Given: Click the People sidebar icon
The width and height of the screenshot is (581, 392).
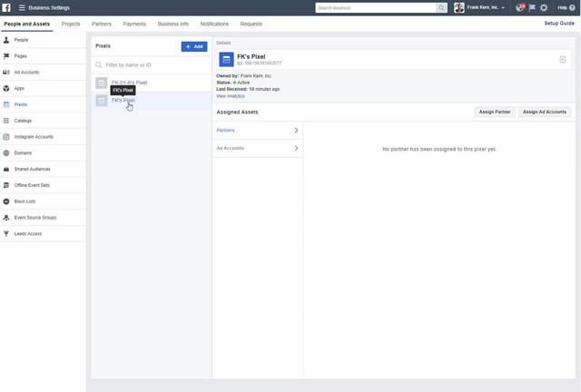Looking at the screenshot, I should 6,40.
